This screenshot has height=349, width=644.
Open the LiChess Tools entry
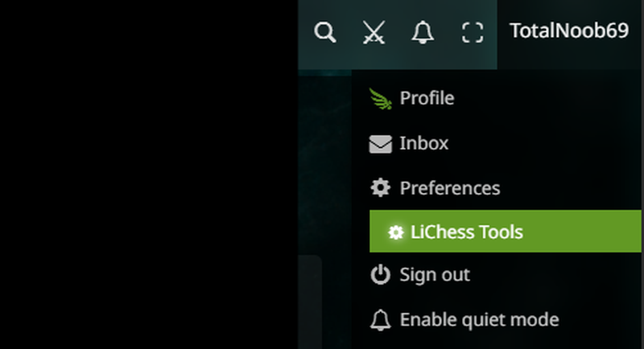tap(467, 232)
